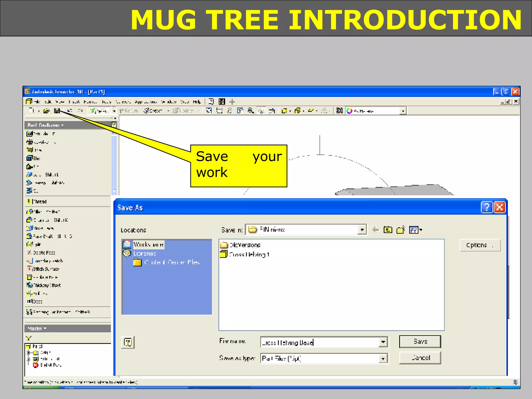Click the New document toolbar icon
This screenshot has width=532, height=399.
pos(31,111)
